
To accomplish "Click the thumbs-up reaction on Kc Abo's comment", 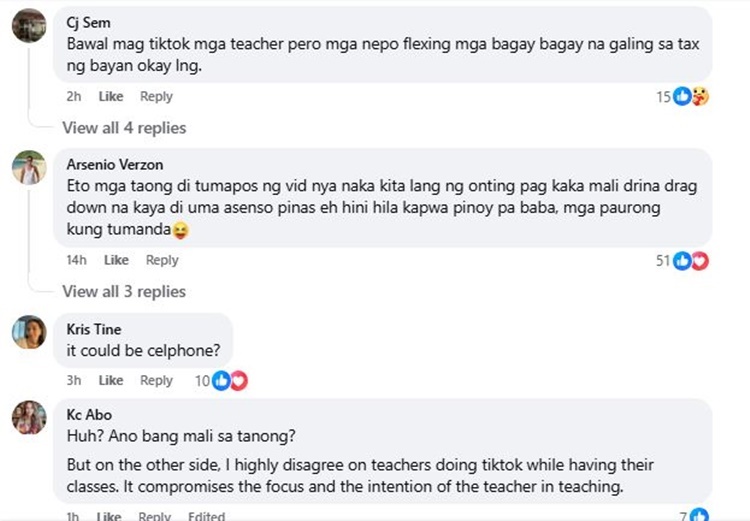I will pyautogui.click(x=699, y=515).
